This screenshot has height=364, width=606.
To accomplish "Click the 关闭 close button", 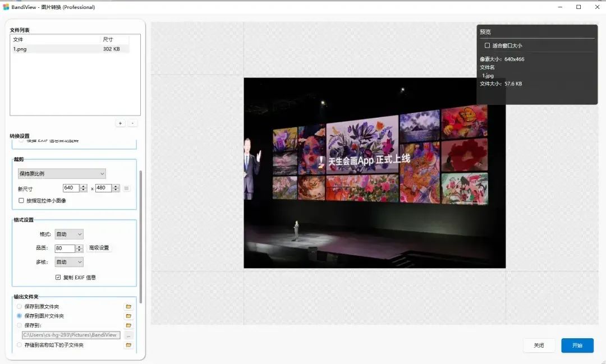I will (x=539, y=345).
